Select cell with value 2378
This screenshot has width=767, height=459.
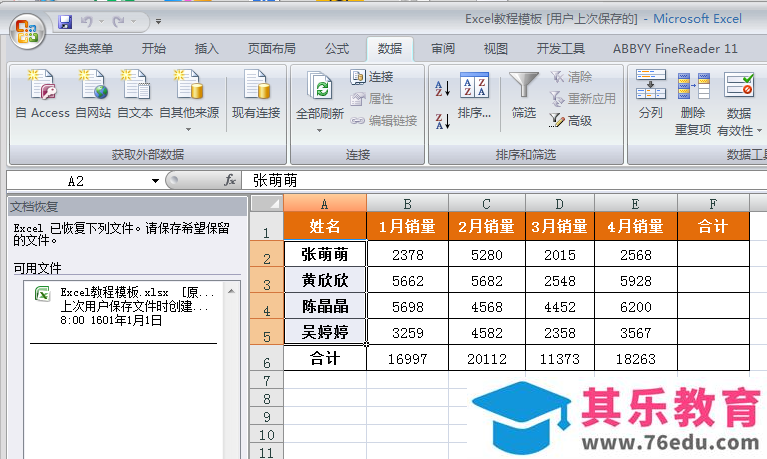(407, 254)
